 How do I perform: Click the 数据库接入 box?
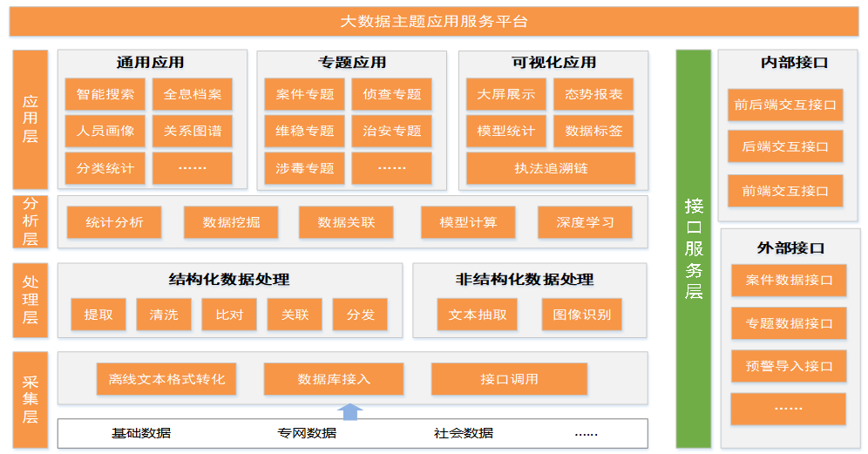334,379
